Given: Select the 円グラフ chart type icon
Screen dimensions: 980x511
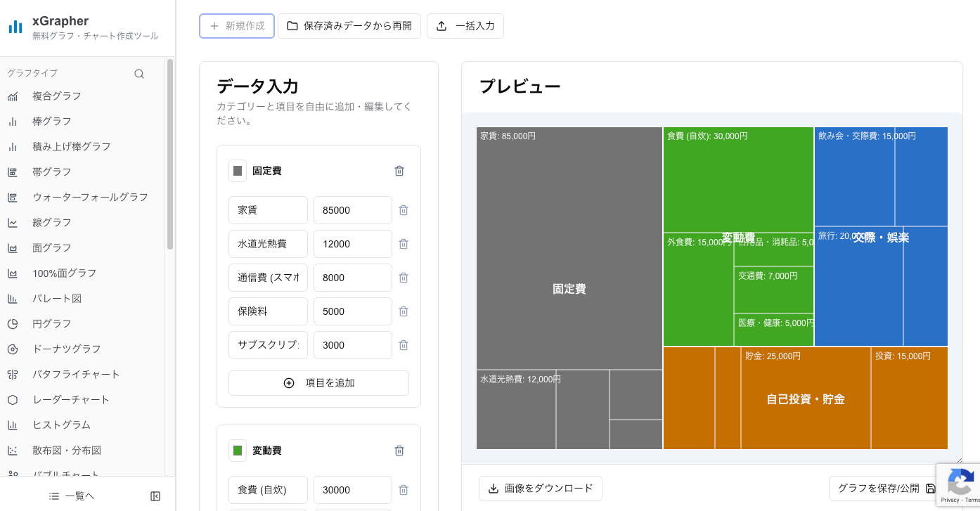Looking at the screenshot, I should (x=14, y=323).
